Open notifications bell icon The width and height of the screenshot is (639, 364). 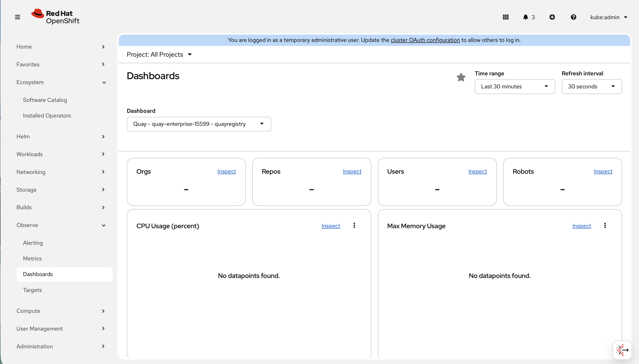point(525,17)
